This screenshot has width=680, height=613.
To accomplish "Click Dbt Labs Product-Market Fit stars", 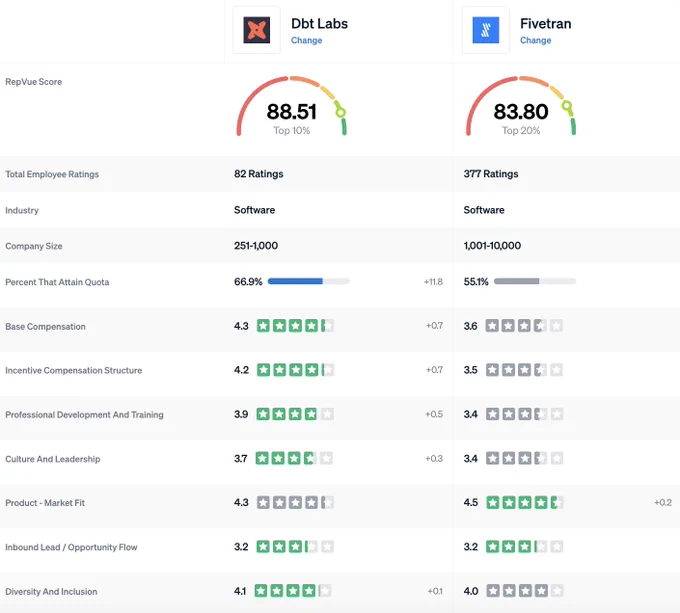I will 295,502.
